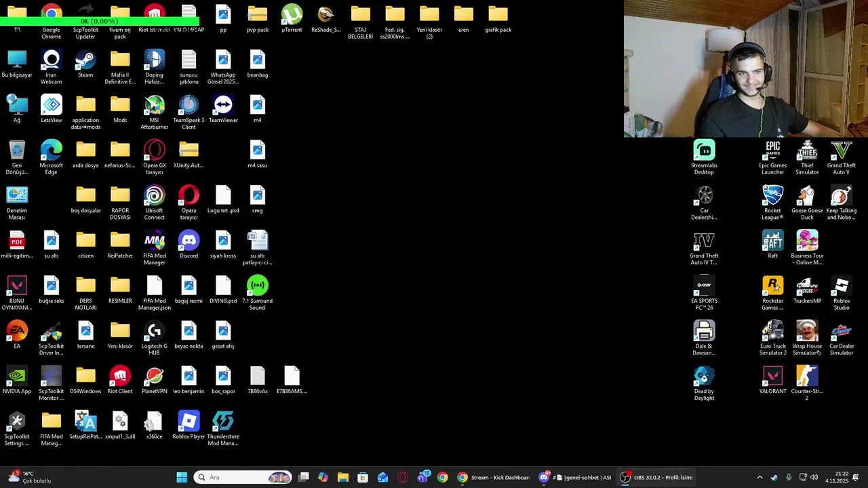The image size is (868, 488).
Task: Launch Grand Theft Auto V
Action: 841,157
